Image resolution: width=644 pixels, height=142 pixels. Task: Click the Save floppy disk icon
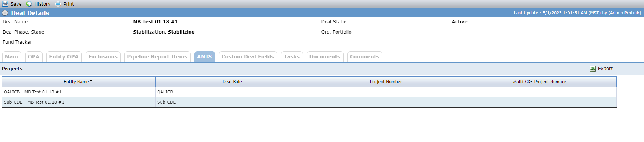5,4
